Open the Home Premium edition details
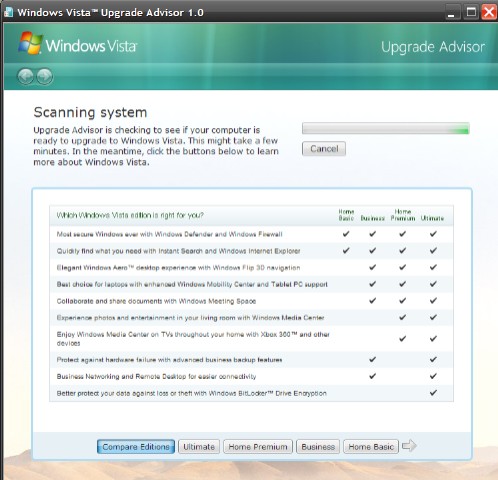The height and width of the screenshot is (480, 498). [258, 447]
